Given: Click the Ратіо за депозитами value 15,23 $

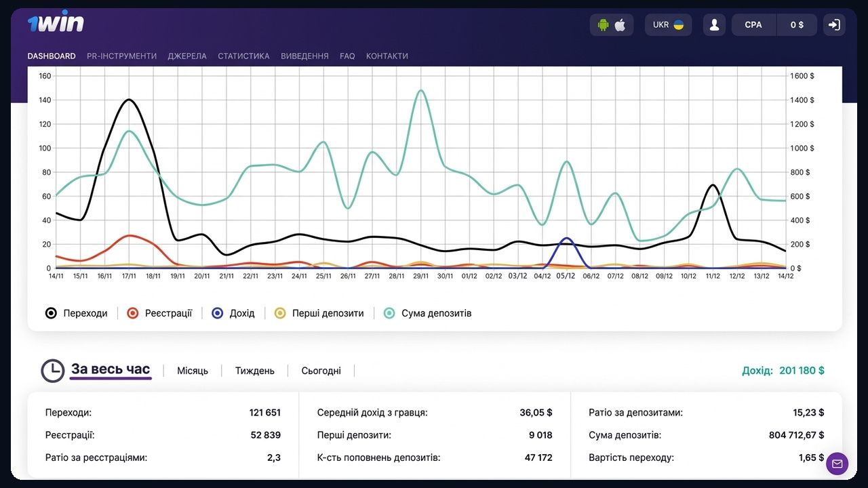Looking at the screenshot, I should [808, 412].
